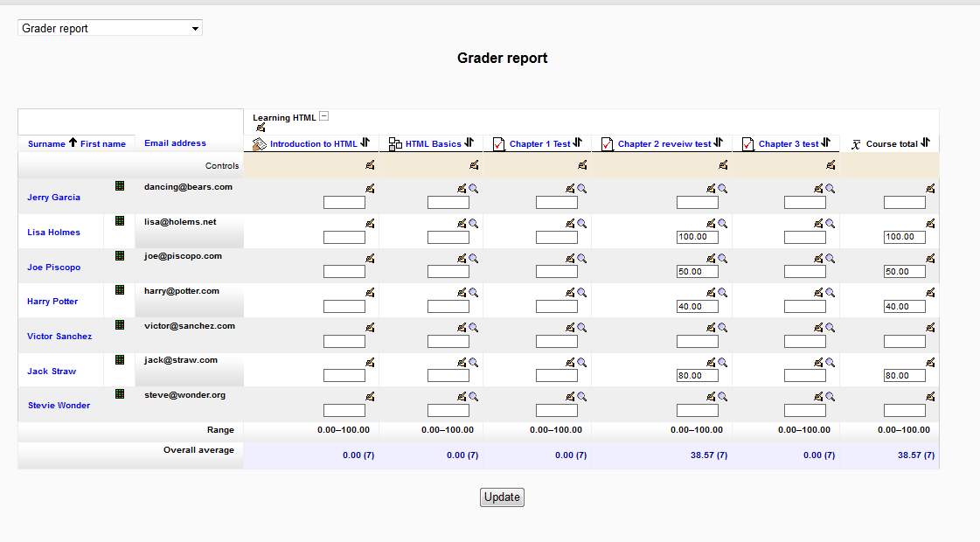Open Jack Straw's user grade report icon

pyautogui.click(x=120, y=360)
